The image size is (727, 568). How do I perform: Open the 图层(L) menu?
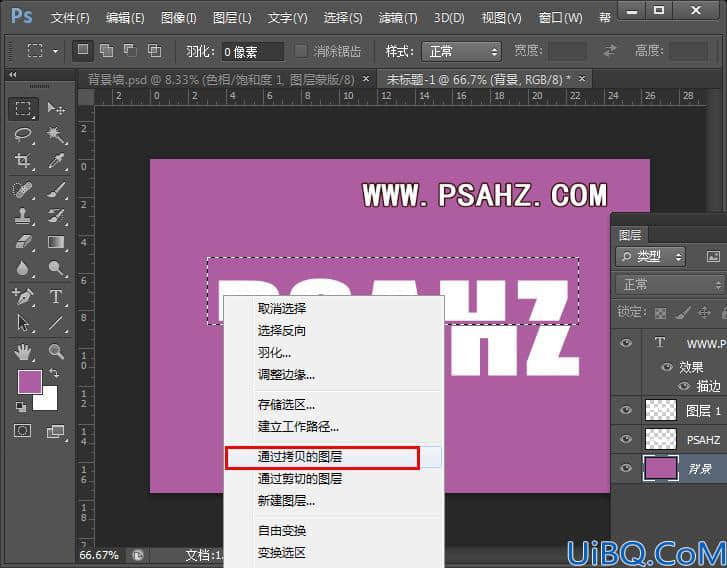click(232, 18)
